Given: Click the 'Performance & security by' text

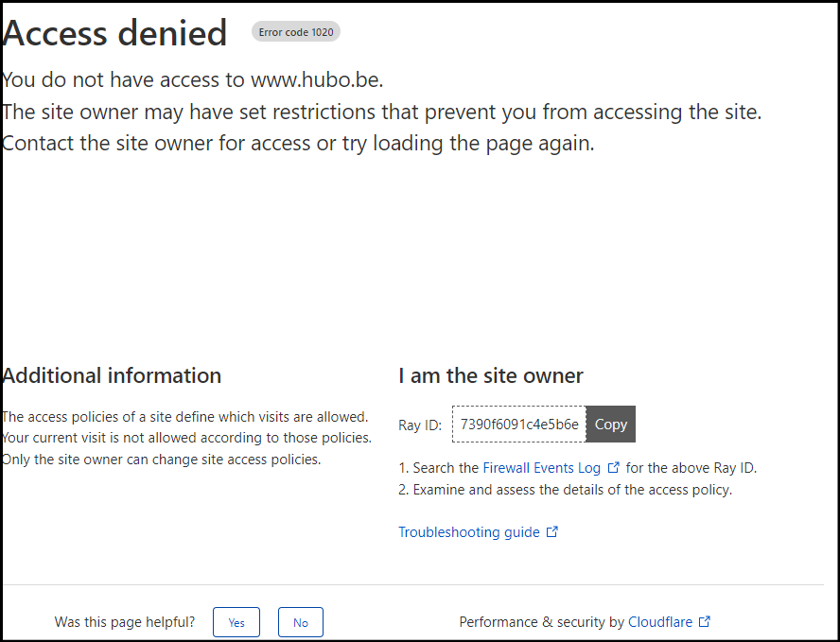Looking at the screenshot, I should tap(541, 622).
